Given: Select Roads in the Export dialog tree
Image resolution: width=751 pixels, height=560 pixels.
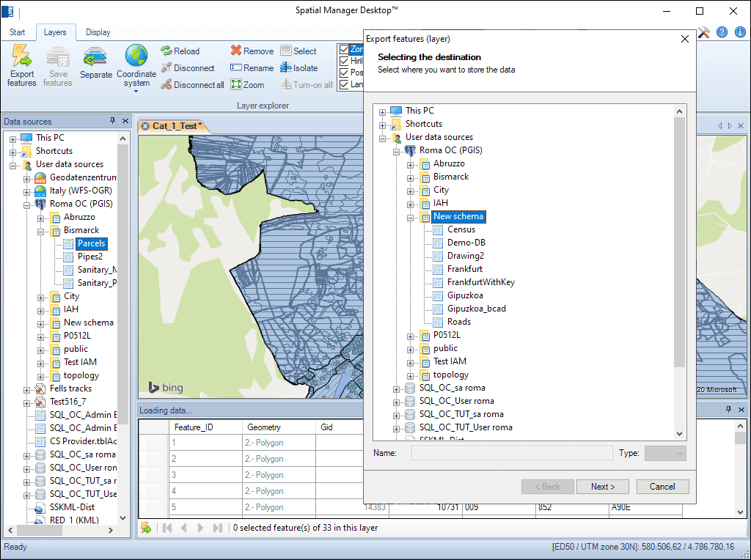Looking at the screenshot, I should (459, 322).
